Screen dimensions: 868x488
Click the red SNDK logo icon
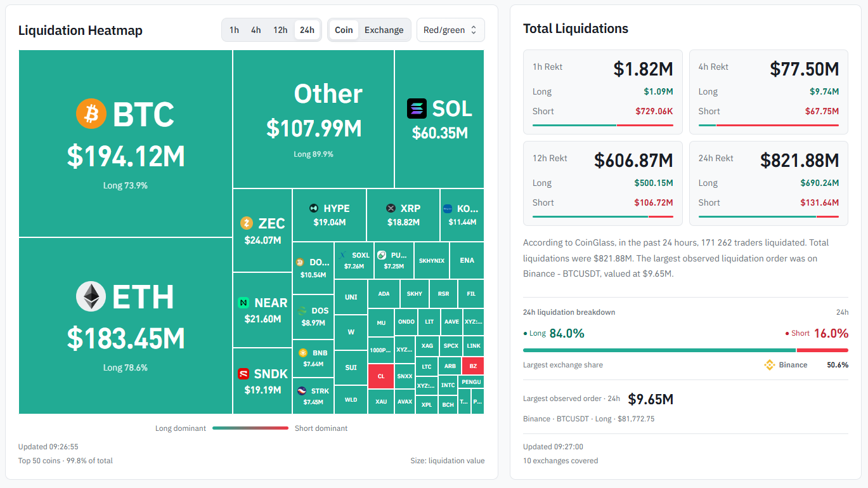[x=243, y=374]
